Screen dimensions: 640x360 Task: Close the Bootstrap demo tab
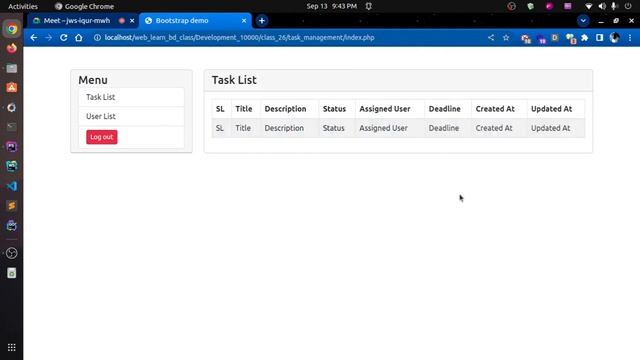click(x=244, y=20)
